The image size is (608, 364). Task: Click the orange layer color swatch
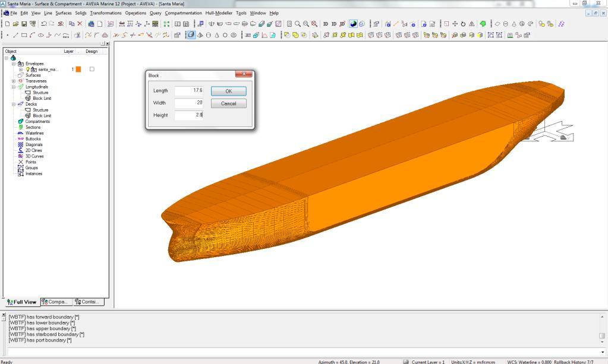pos(78,69)
